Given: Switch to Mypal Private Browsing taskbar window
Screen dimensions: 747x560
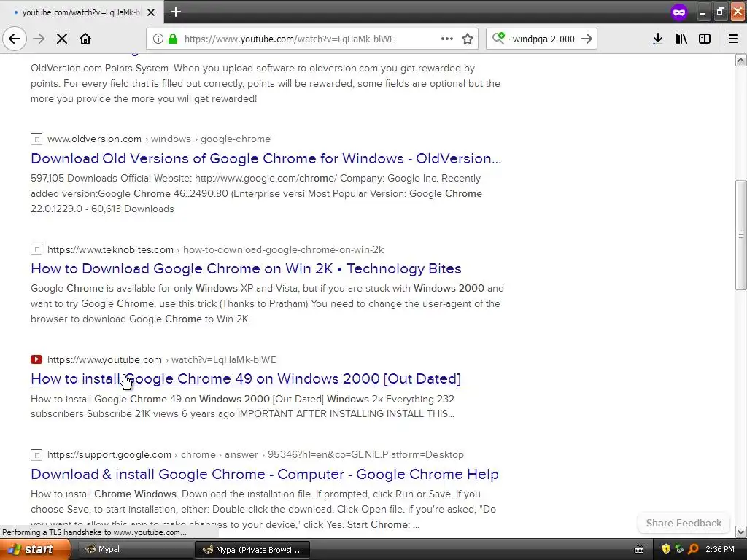Looking at the screenshot, I should click(252, 550).
